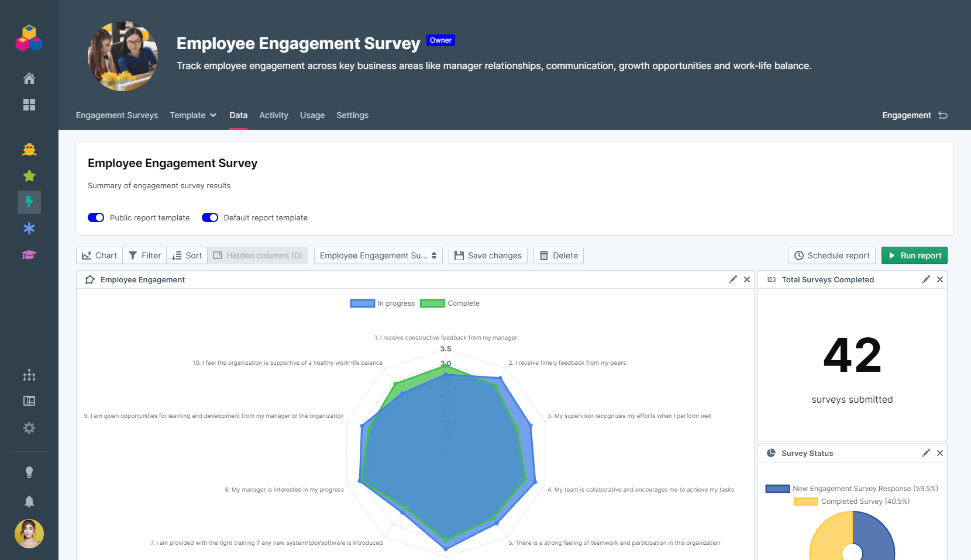971x560 pixels.
Task: Click the Chart button
Action: [99, 255]
